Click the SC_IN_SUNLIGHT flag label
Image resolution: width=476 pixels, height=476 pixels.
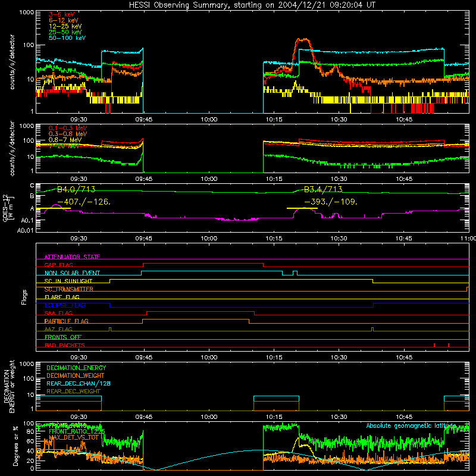(x=68, y=281)
